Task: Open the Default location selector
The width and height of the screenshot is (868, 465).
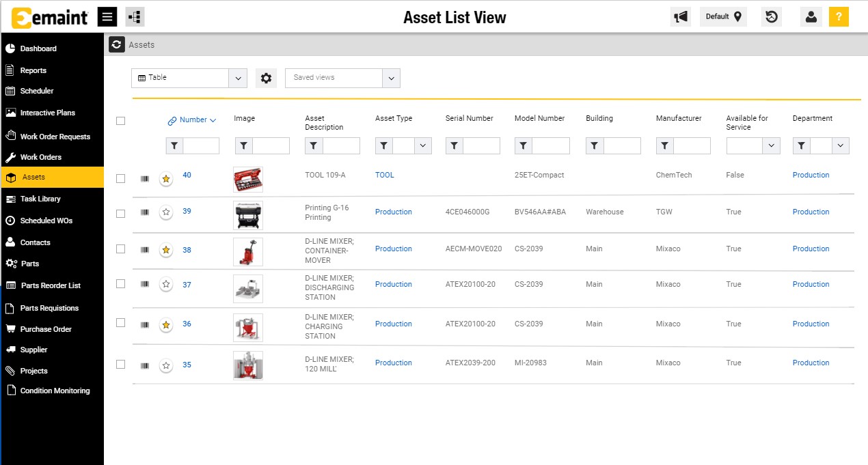Action: pos(724,17)
